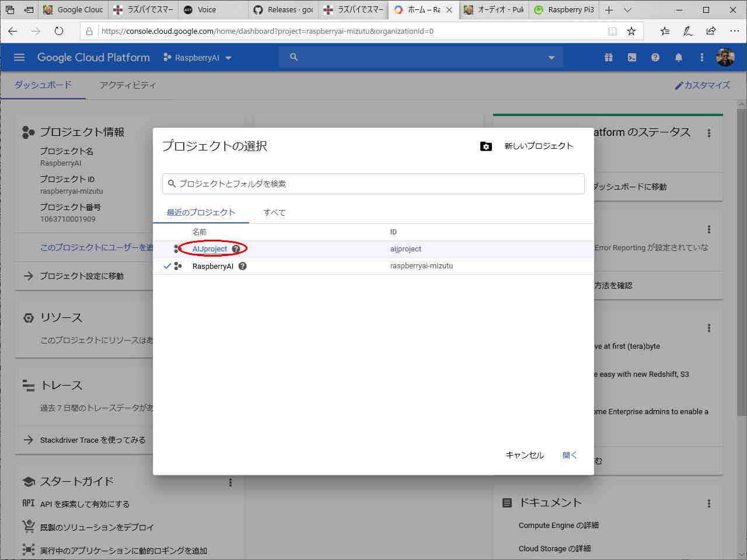Open the three-dot menu of Error Reporting card
Viewport: 747px width, 560px height.
(x=709, y=229)
